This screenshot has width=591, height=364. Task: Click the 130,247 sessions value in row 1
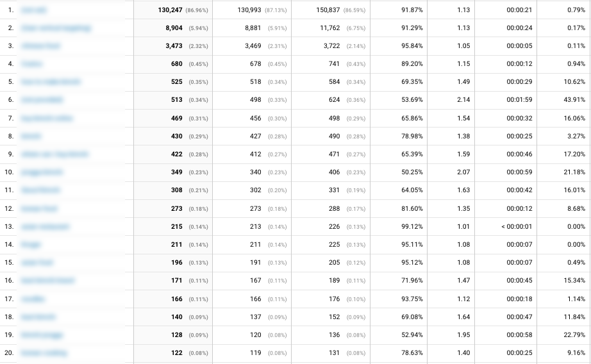pos(170,10)
